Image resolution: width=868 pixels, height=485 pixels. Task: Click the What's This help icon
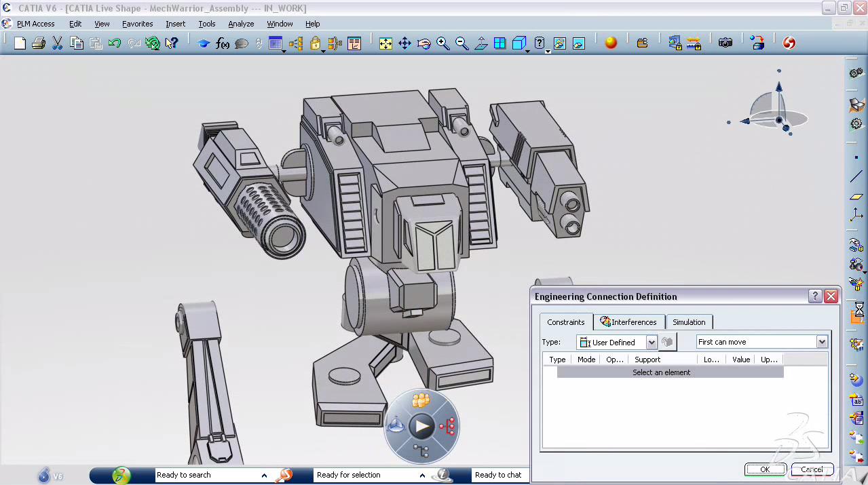point(172,43)
